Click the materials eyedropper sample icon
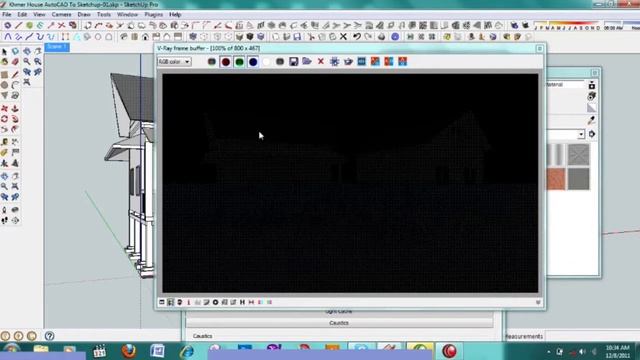640x360 pixels. click(x=591, y=120)
